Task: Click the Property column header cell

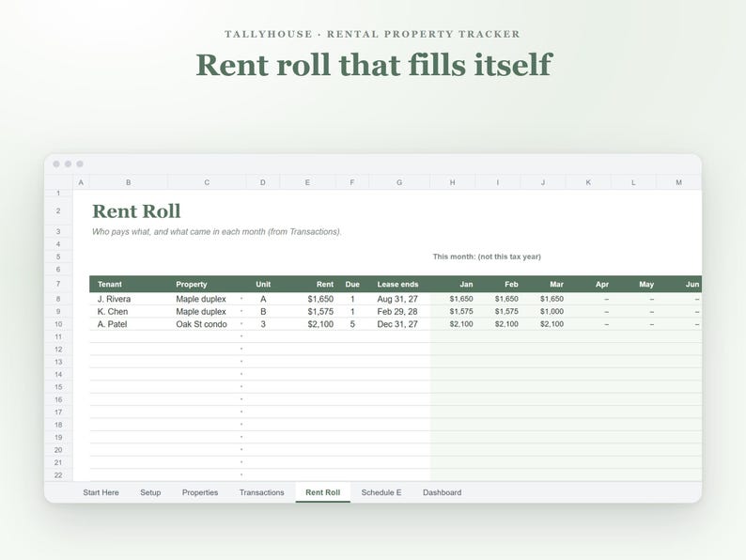Action: 207,284
